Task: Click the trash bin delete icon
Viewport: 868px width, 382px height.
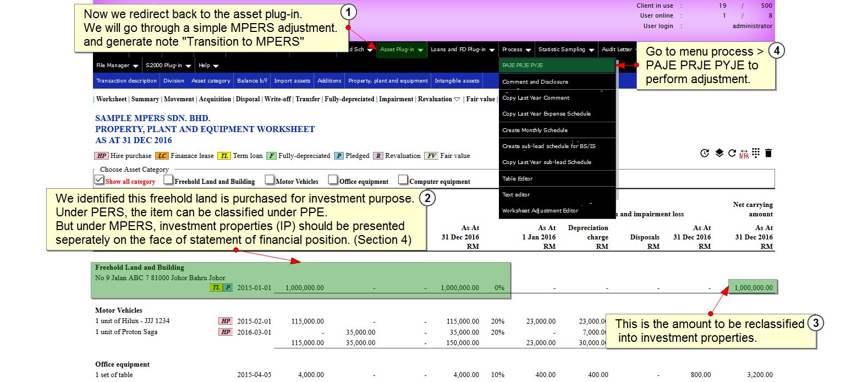Action: (x=768, y=153)
